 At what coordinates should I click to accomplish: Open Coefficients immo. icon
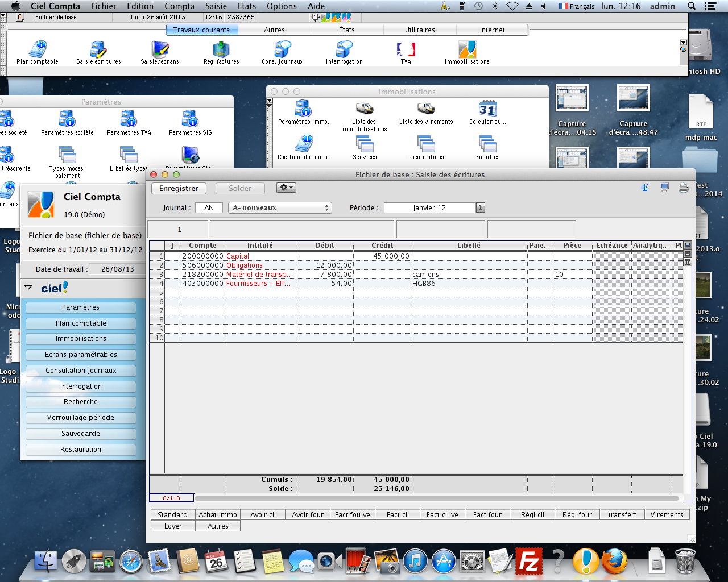pos(303,144)
